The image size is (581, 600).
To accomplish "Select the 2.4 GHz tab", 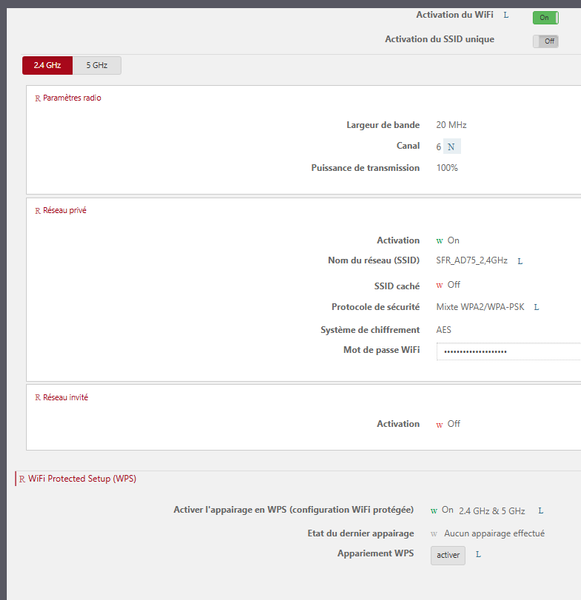I will point(47,65).
